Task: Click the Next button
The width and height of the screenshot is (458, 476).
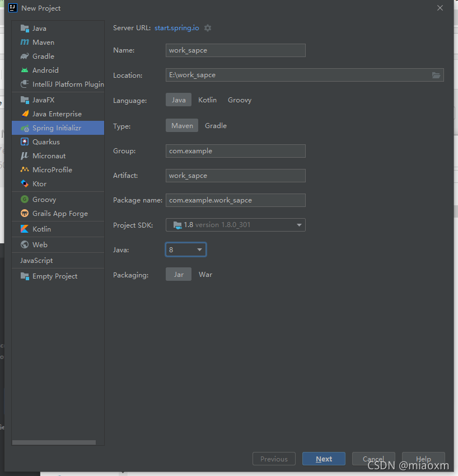Action: [x=324, y=459]
